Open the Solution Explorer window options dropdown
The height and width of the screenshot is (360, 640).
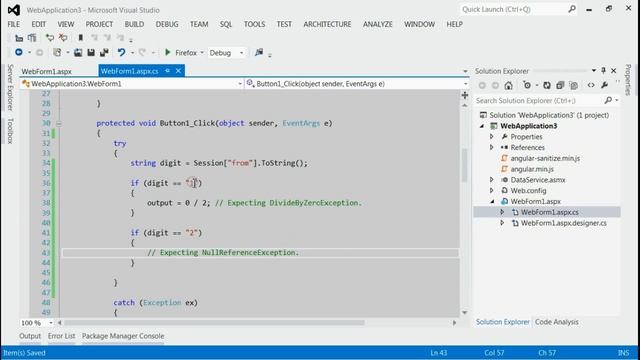pos(593,71)
